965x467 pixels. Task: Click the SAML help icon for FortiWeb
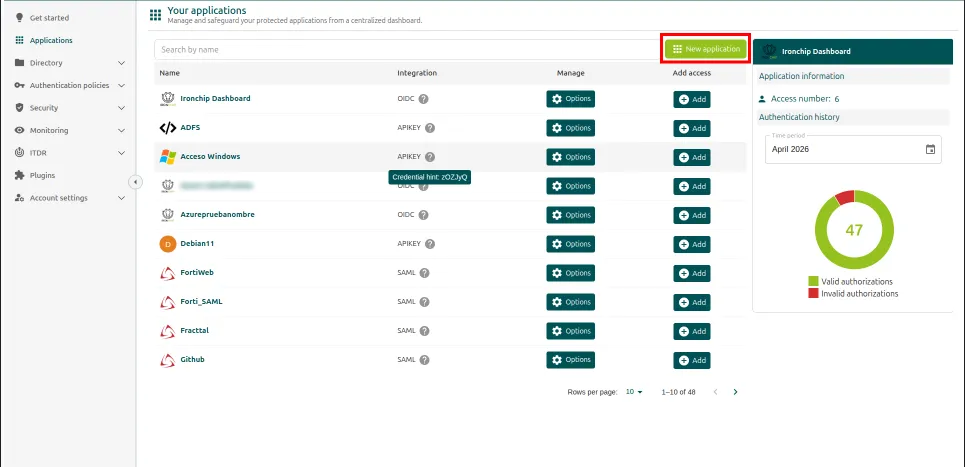click(425, 273)
